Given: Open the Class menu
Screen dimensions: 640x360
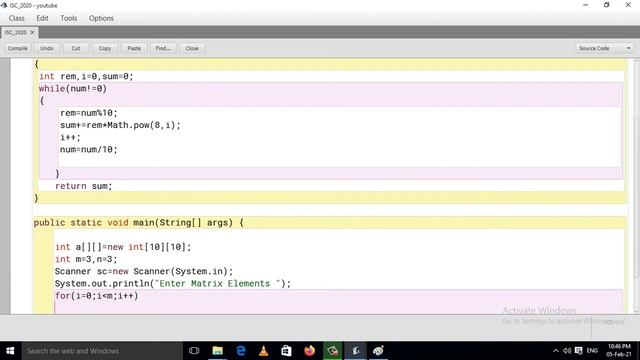Looking at the screenshot, I should point(16,18).
